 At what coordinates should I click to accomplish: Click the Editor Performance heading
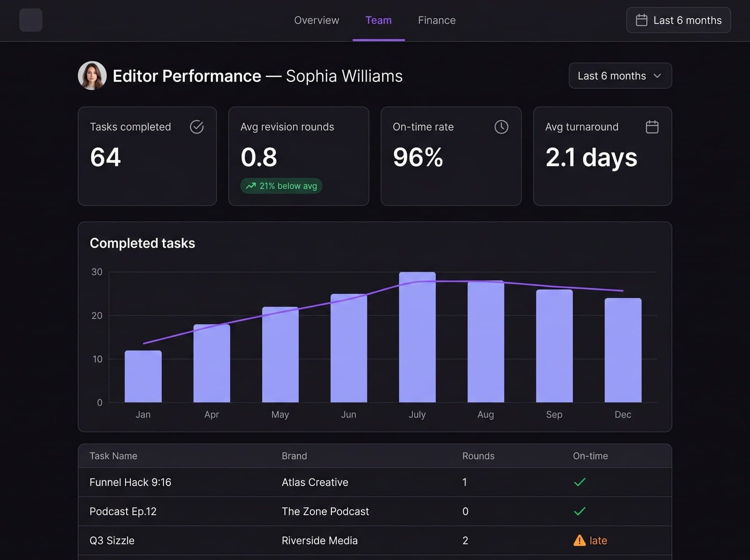point(187,76)
